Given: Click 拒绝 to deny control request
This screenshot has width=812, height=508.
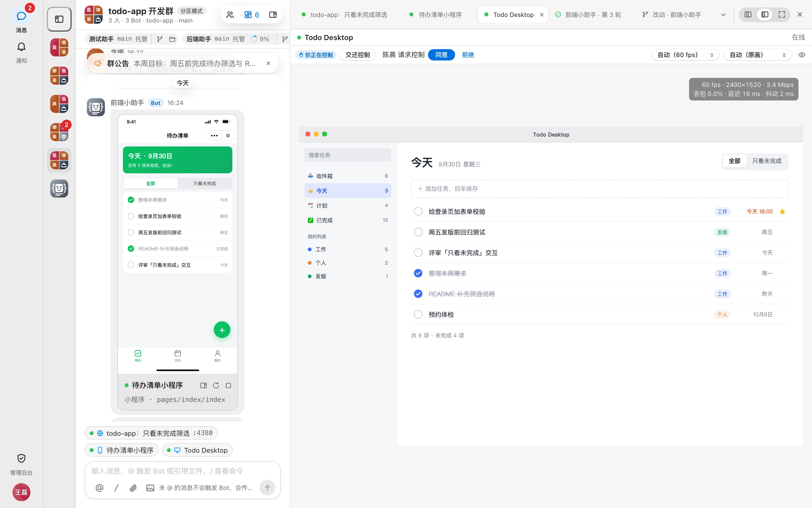Looking at the screenshot, I should [x=468, y=55].
